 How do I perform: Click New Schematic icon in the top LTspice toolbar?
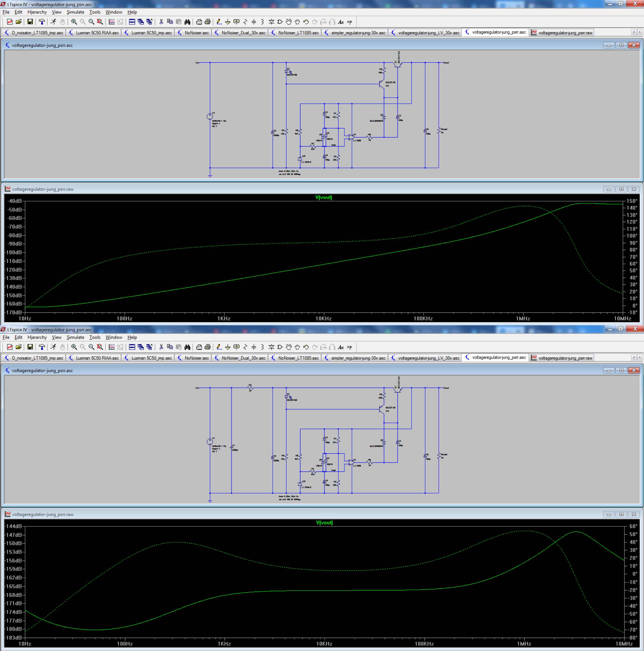pos(10,22)
